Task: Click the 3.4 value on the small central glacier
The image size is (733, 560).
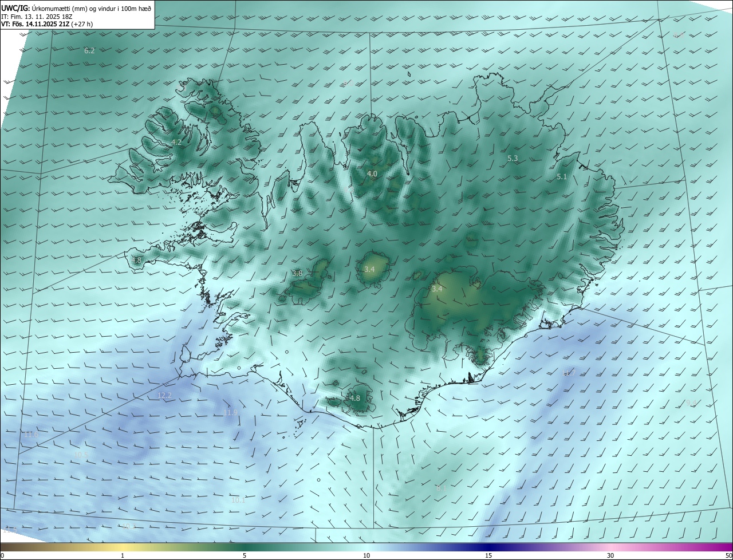Action: tap(369, 269)
